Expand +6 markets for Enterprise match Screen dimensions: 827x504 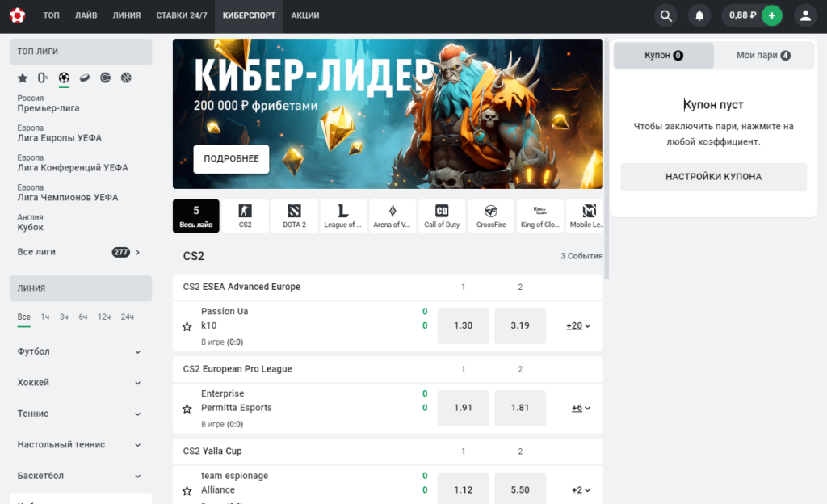tap(581, 408)
